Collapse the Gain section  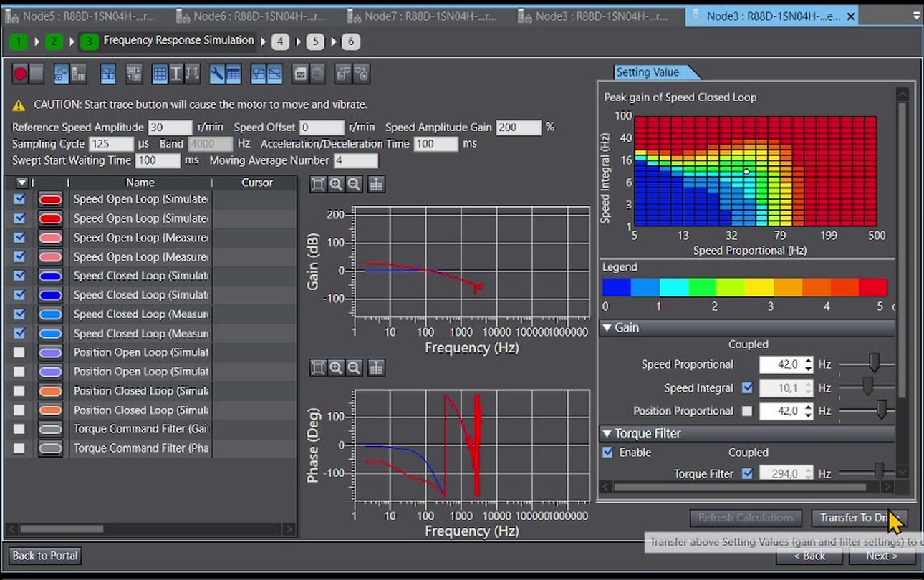point(607,327)
